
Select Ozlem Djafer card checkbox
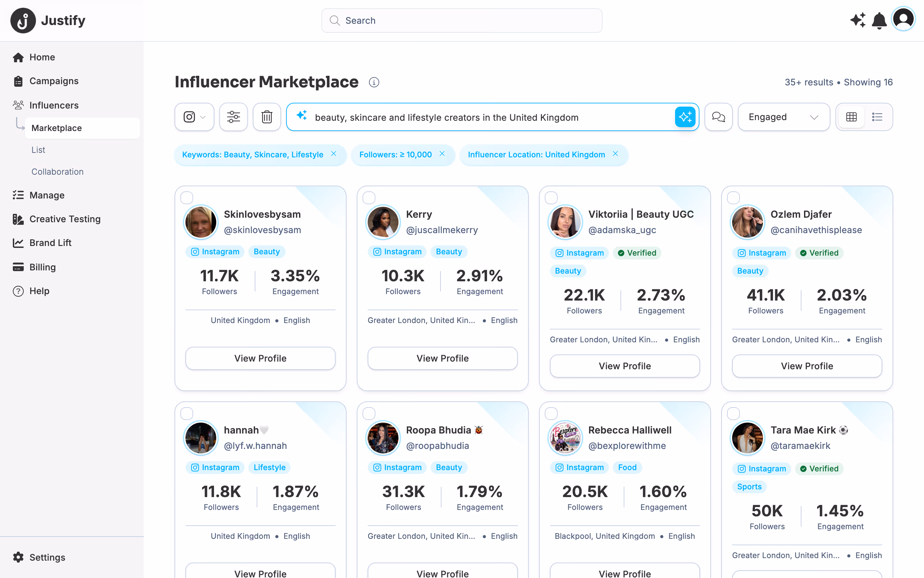[x=733, y=197]
